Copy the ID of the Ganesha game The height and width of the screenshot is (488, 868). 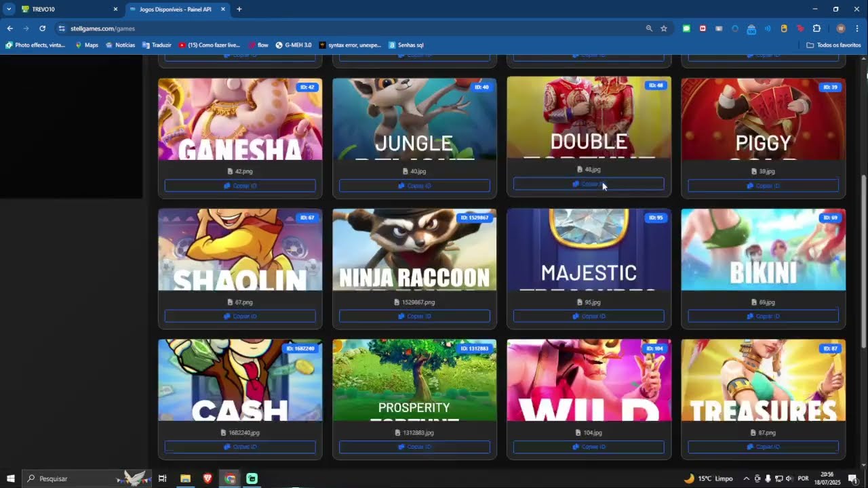tap(240, 186)
